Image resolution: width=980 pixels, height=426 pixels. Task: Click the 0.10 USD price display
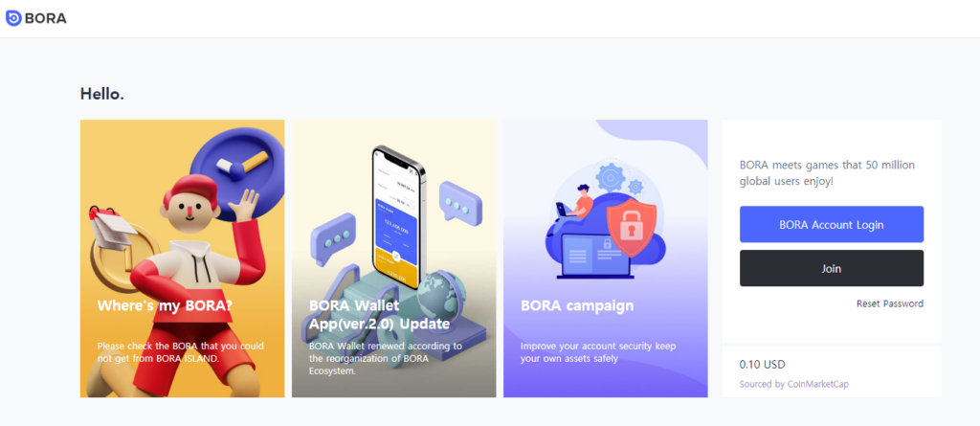click(x=762, y=364)
